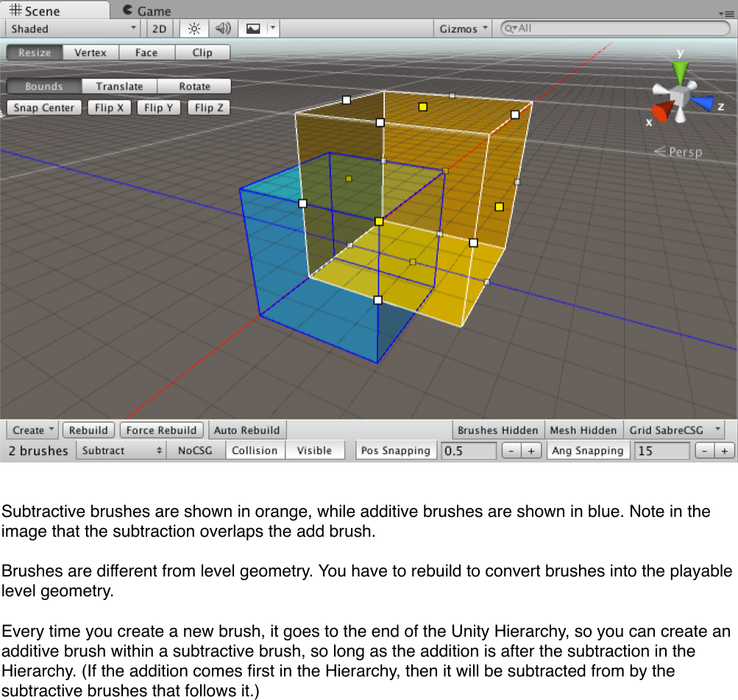This screenshot has width=738, height=700.
Task: Decrease angle snapping with minus button
Action: 705,451
